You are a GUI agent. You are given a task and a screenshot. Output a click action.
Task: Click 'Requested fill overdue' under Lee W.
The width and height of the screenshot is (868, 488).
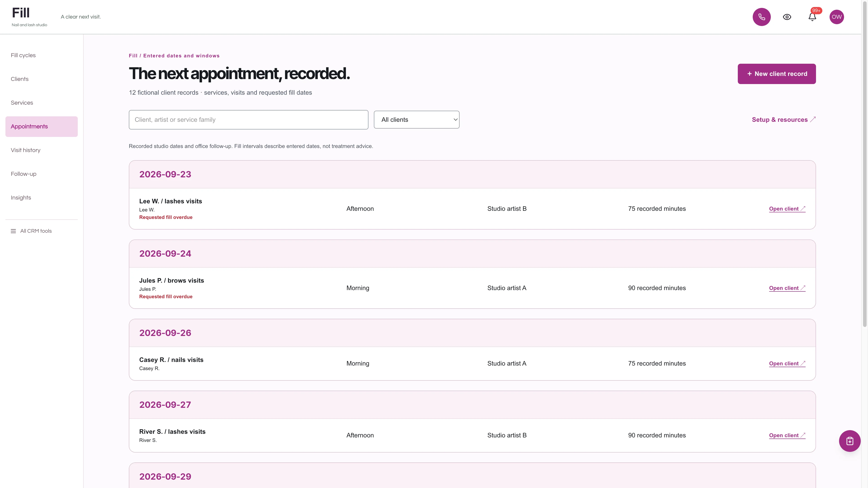(x=166, y=217)
